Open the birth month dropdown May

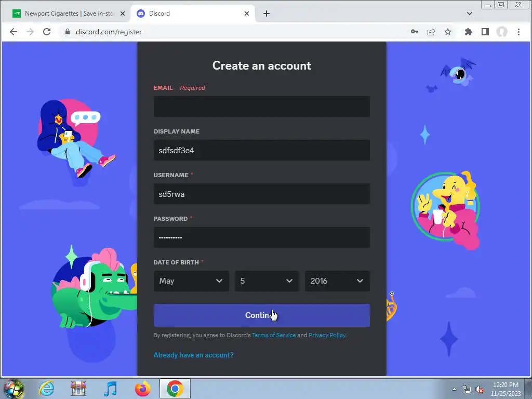[x=191, y=281]
